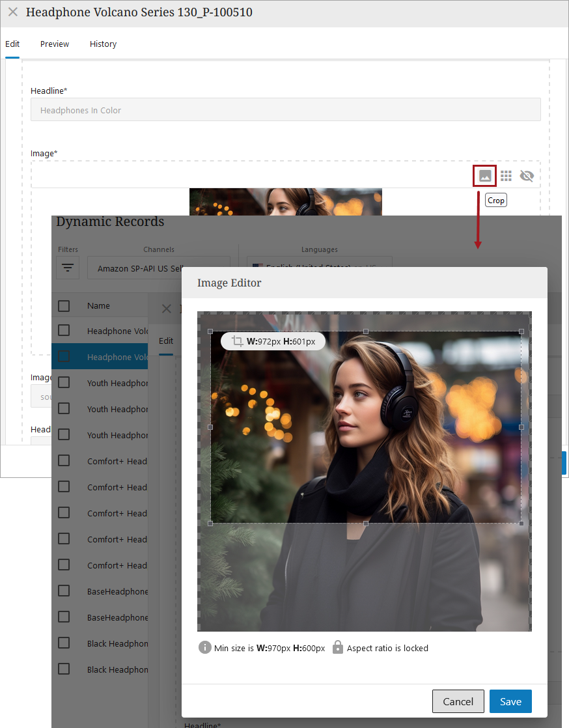This screenshot has width=569, height=728.
Task: Open the History tab
Action: [103, 44]
